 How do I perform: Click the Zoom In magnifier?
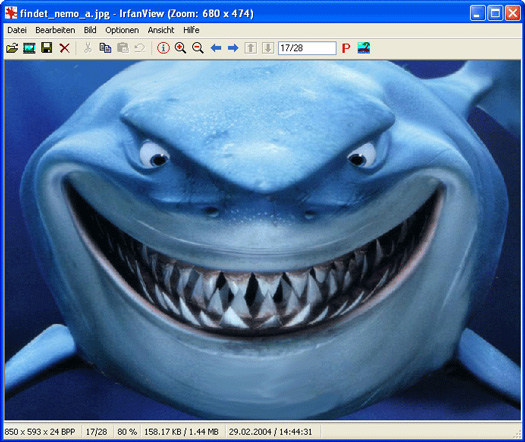(x=180, y=48)
